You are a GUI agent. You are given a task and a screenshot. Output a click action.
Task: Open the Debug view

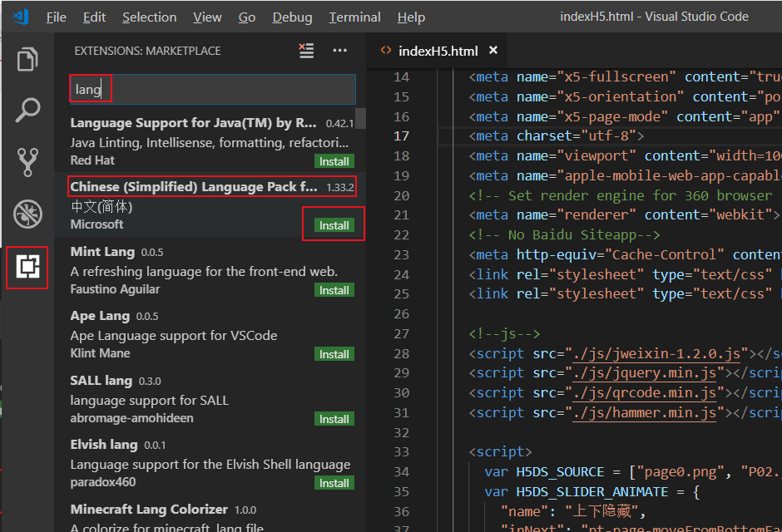pyautogui.click(x=27, y=213)
